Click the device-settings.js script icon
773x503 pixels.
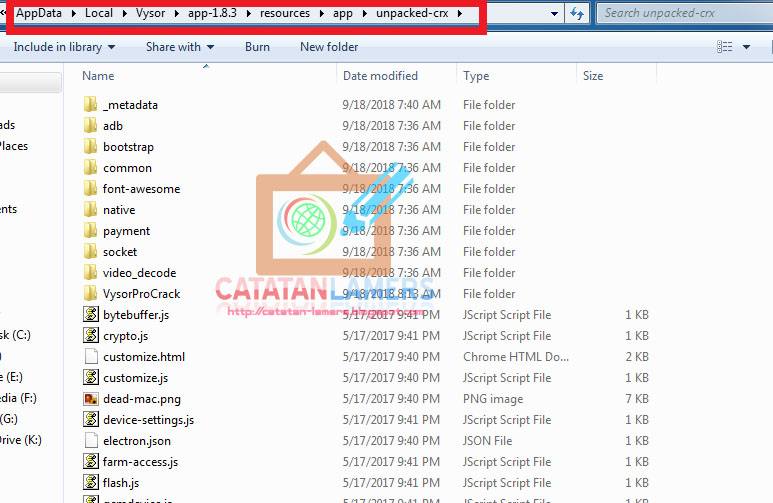(91, 419)
